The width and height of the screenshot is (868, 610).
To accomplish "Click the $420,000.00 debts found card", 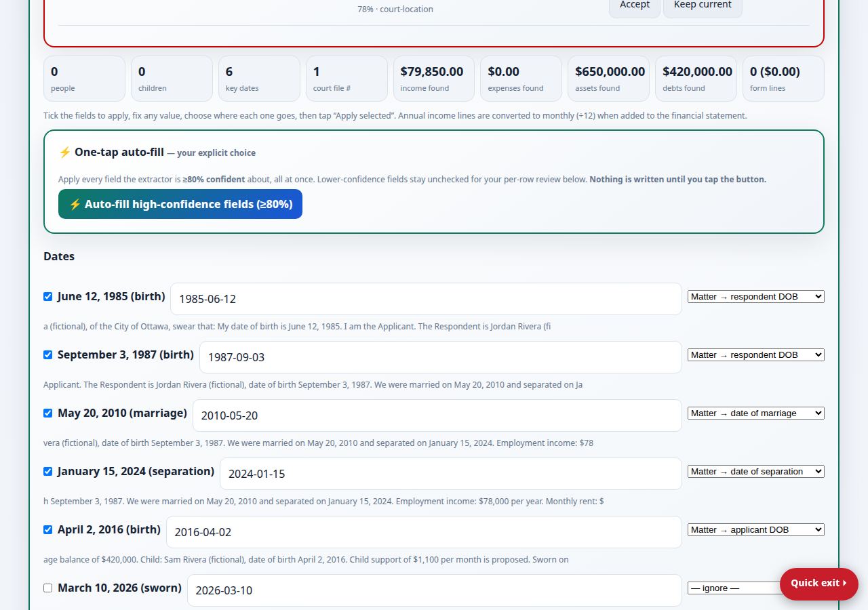I will click(696, 79).
